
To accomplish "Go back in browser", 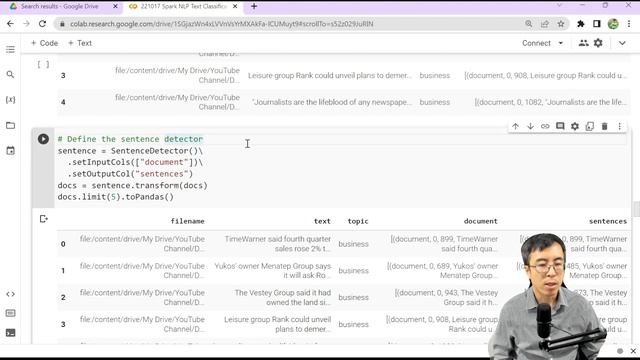I will point(10,24).
